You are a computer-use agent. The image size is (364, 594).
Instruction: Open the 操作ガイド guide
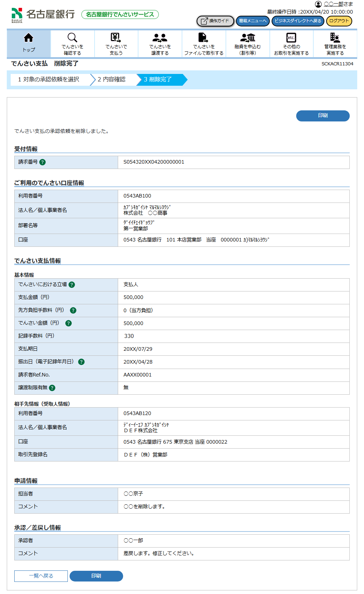click(x=215, y=21)
